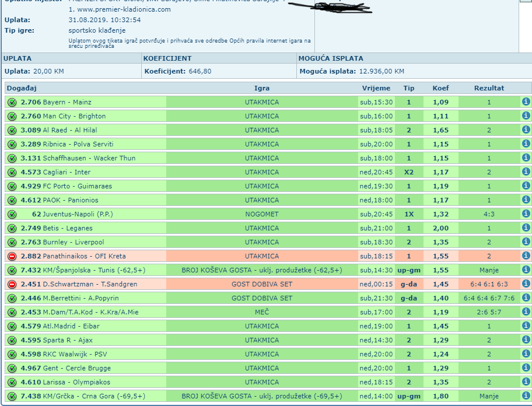Open info icon for Al Raed - Al Hilal
This screenshot has height=406, width=532.
click(x=526, y=129)
